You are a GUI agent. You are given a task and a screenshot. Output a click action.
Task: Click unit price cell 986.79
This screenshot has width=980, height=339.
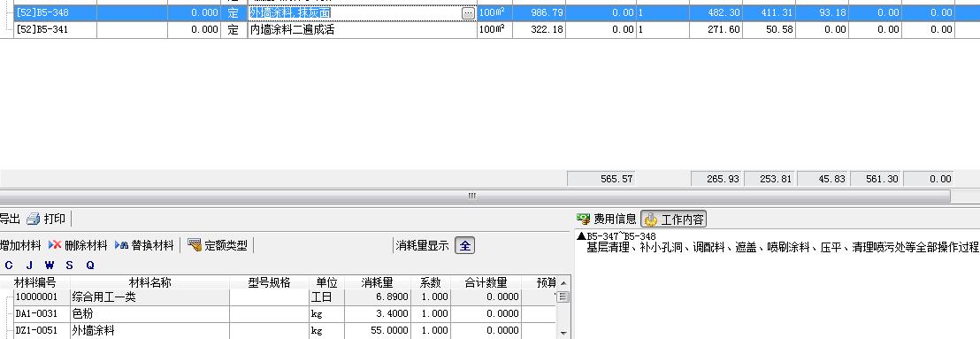point(539,13)
